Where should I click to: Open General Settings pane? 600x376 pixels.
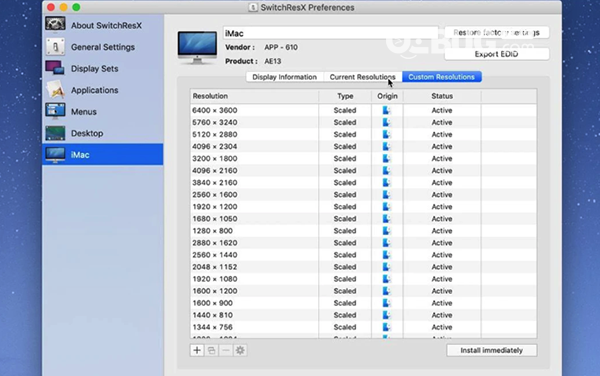(103, 47)
